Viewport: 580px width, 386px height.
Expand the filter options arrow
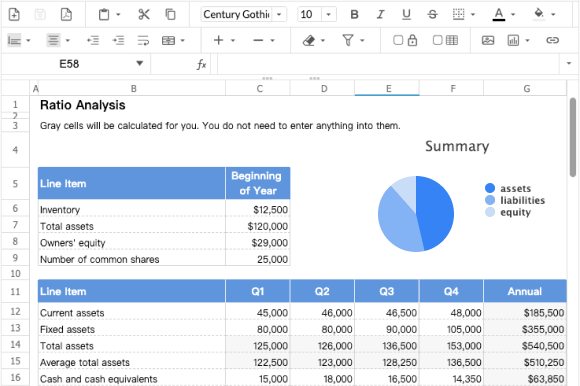point(362,41)
